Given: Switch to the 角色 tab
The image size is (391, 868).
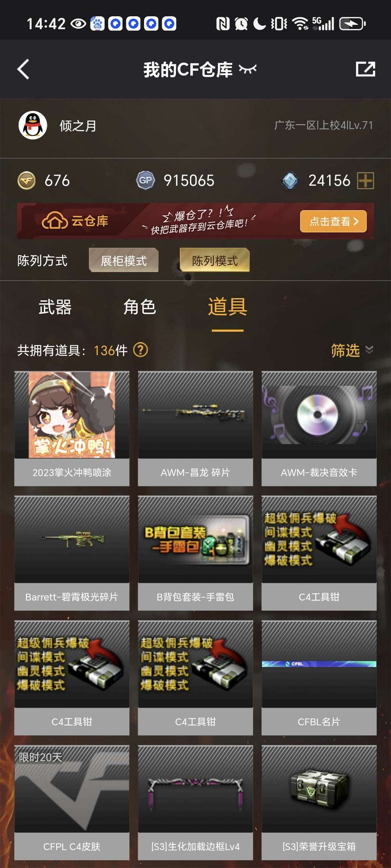Looking at the screenshot, I should coord(140,307).
